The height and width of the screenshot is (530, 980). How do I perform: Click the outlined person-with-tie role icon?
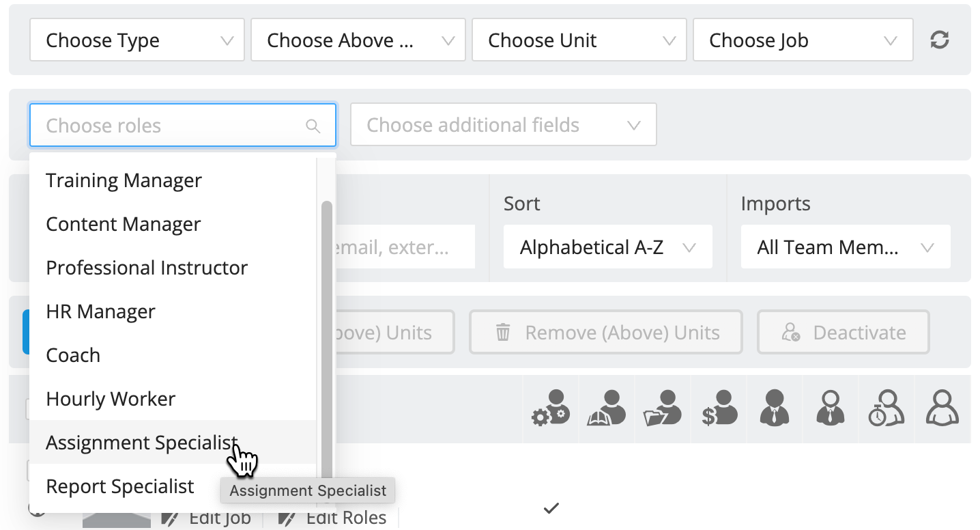tap(831, 408)
